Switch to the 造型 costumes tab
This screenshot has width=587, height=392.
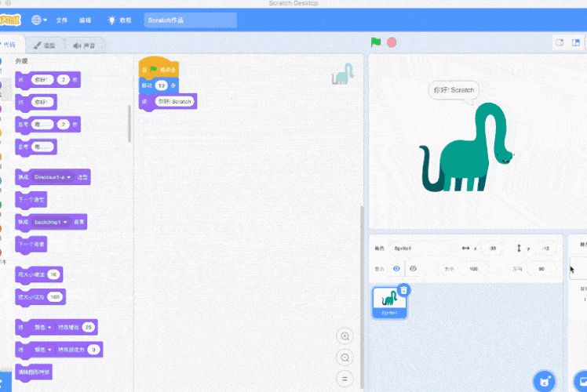point(45,45)
